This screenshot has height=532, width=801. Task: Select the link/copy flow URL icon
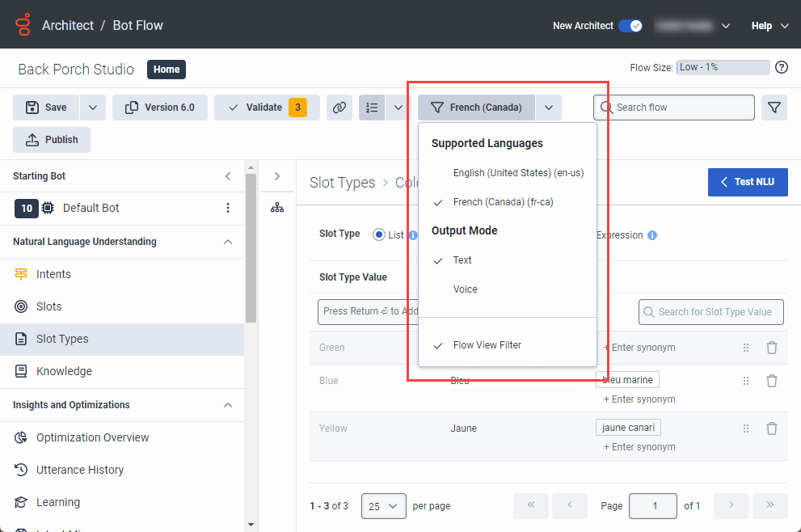(339, 107)
